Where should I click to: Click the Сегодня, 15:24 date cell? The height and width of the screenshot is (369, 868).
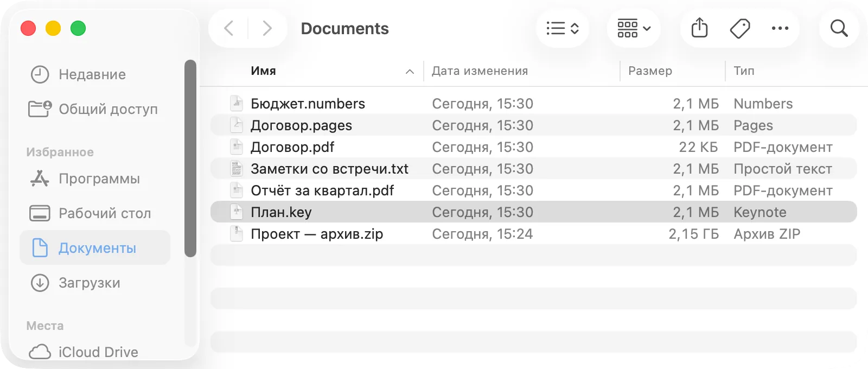(x=482, y=234)
